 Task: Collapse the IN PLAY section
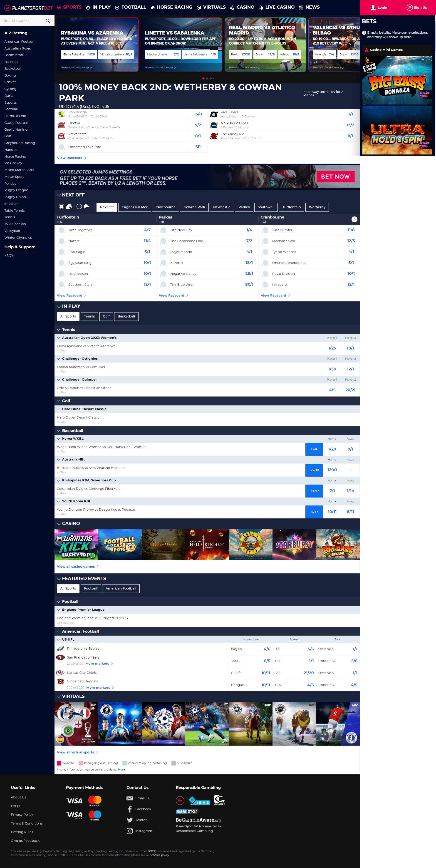(x=59, y=306)
